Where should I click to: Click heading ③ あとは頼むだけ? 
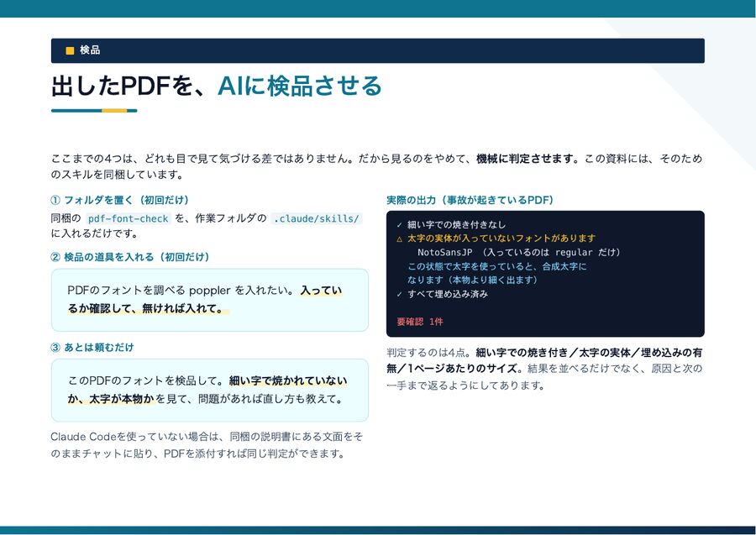pos(92,347)
